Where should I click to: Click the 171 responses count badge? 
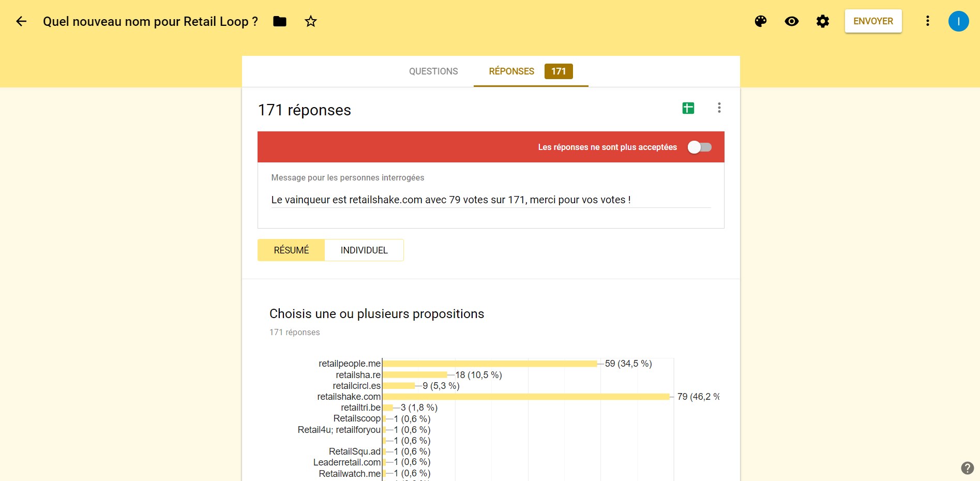(559, 71)
